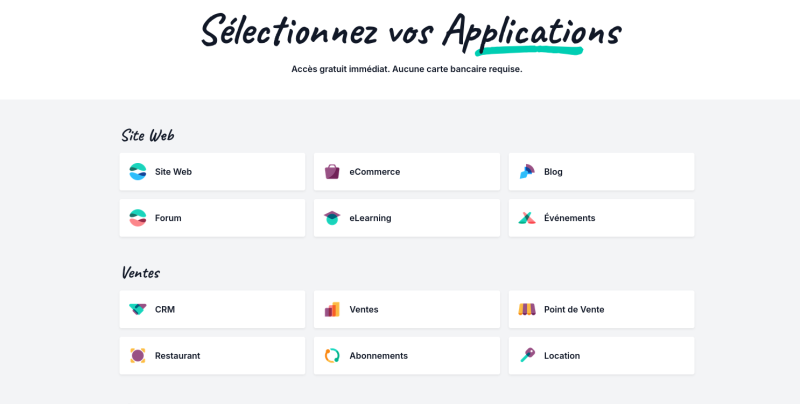Click the Abonnements circular arrows icon
The width and height of the screenshot is (800, 404).
coord(332,356)
